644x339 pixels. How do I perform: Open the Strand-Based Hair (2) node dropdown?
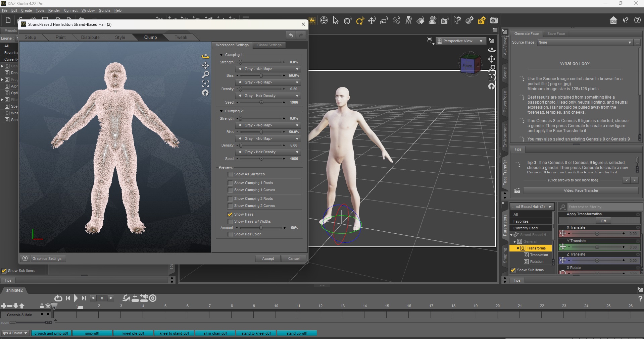point(532,207)
